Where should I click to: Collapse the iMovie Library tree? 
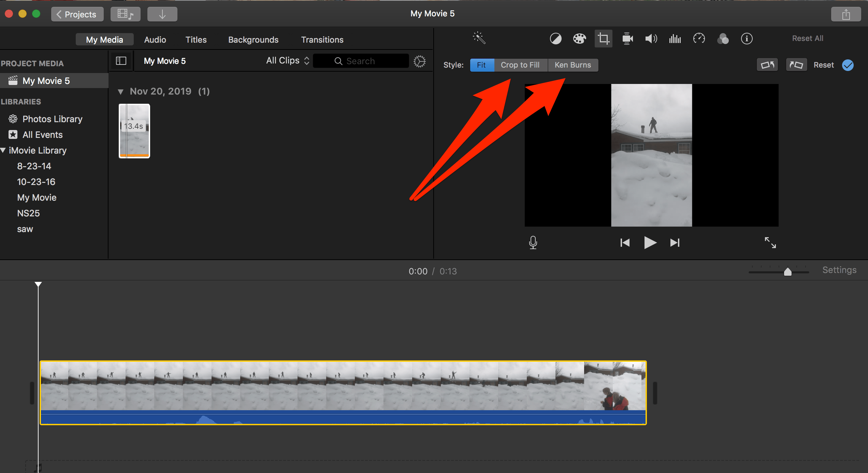point(3,150)
